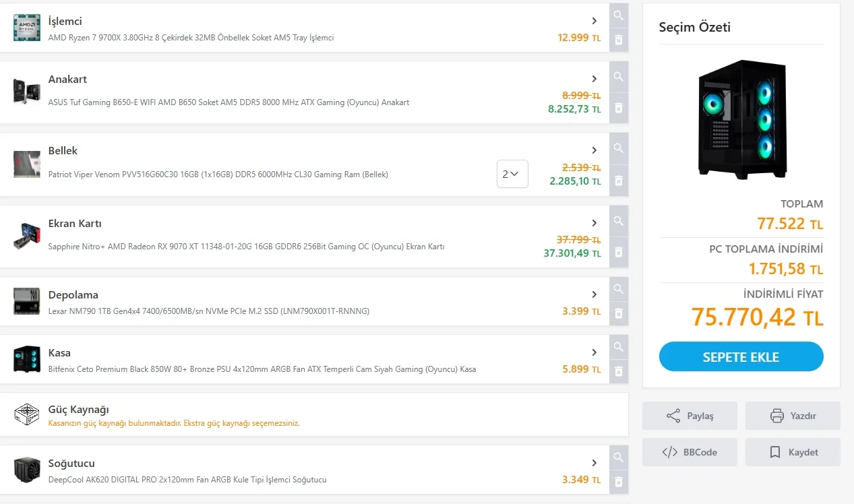Click the search icon in the Soğutucu row
This screenshot has height=504, width=854.
click(618, 458)
